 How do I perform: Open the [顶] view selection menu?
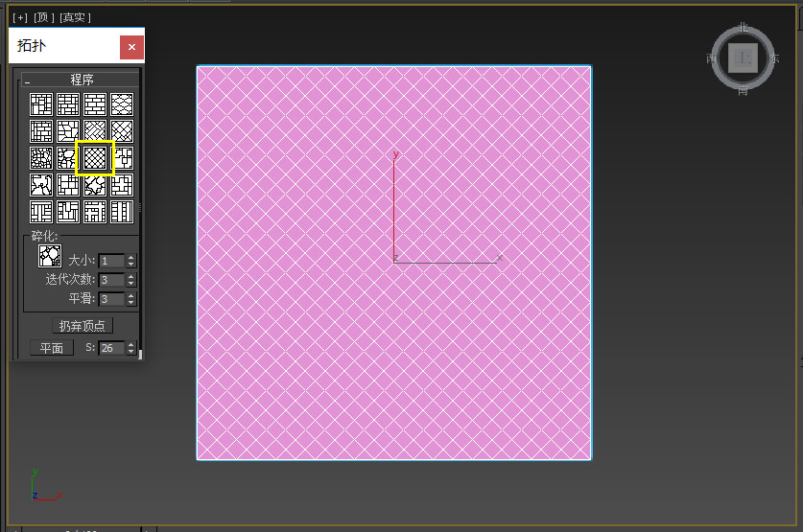44,17
